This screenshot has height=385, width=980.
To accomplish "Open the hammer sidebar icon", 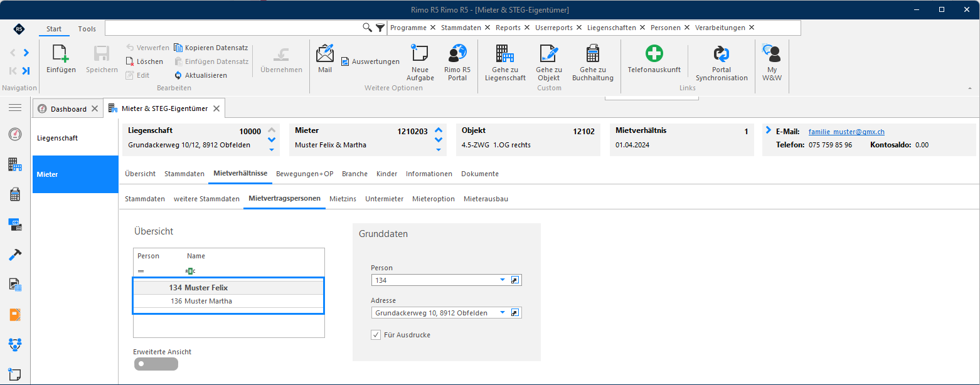I will click(15, 255).
